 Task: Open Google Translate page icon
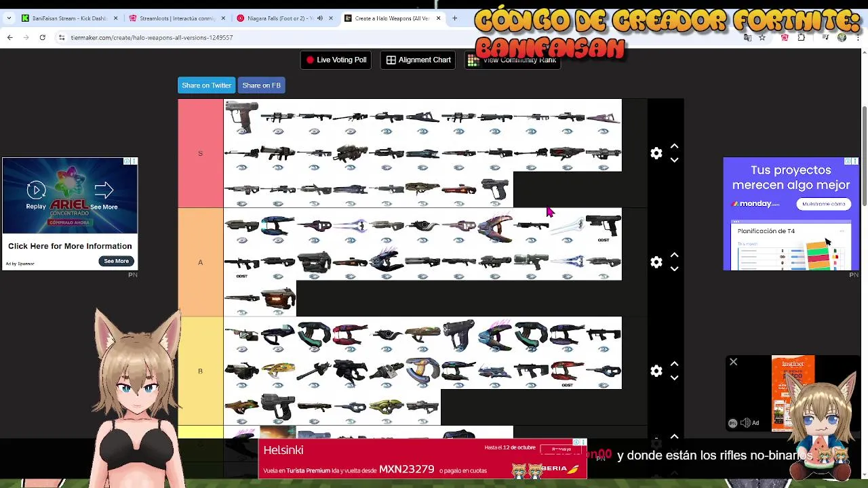coord(747,37)
